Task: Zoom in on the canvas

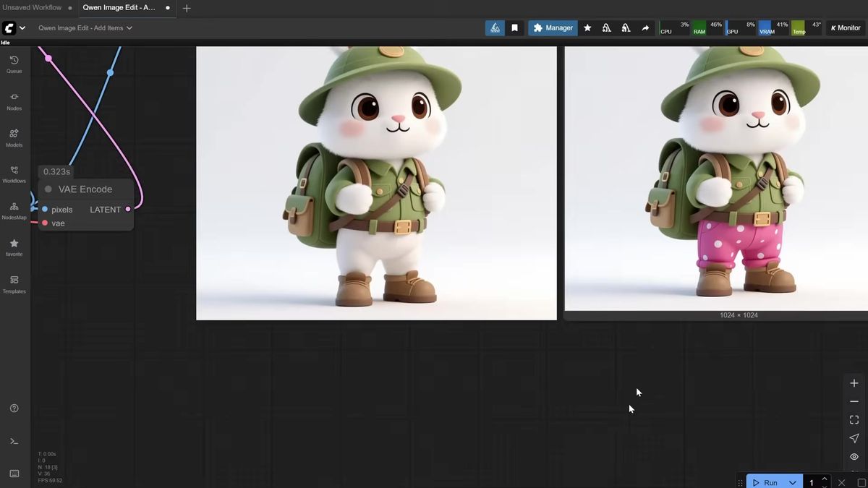Action: coord(854,383)
